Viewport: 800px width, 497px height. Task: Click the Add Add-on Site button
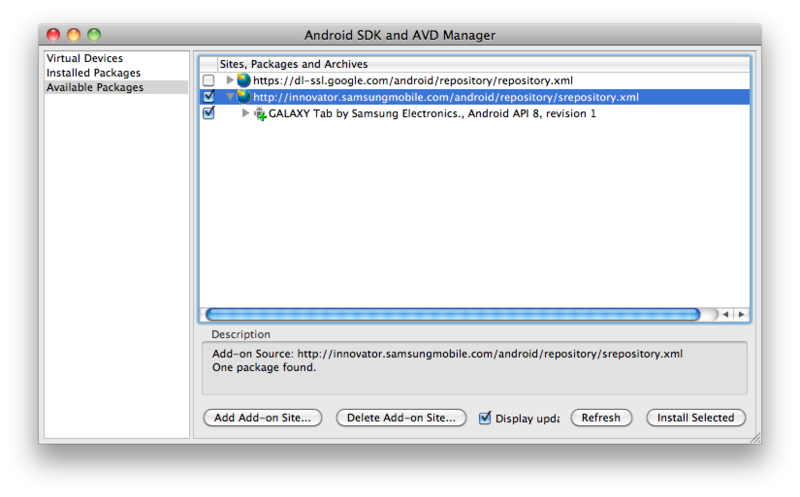pos(262,417)
